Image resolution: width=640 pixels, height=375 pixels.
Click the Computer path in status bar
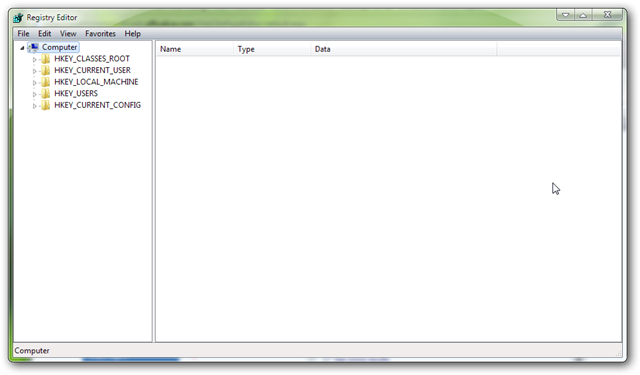pos(32,351)
